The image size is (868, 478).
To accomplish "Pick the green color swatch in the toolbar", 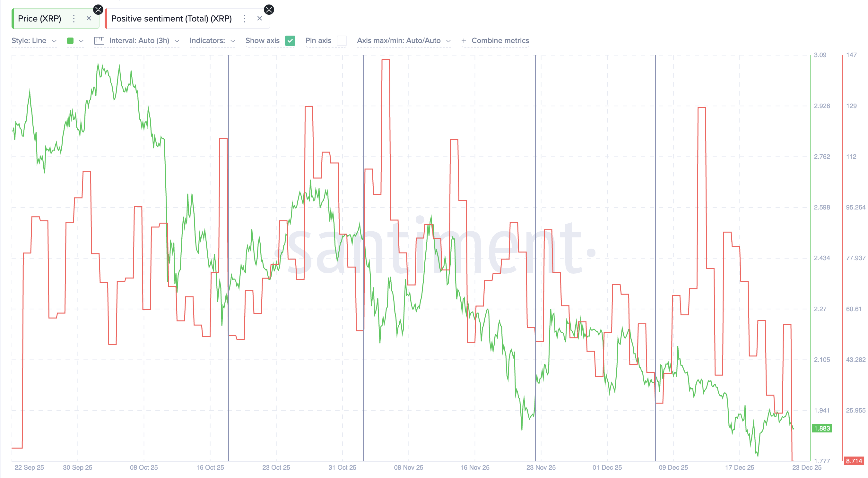I will tap(70, 40).
